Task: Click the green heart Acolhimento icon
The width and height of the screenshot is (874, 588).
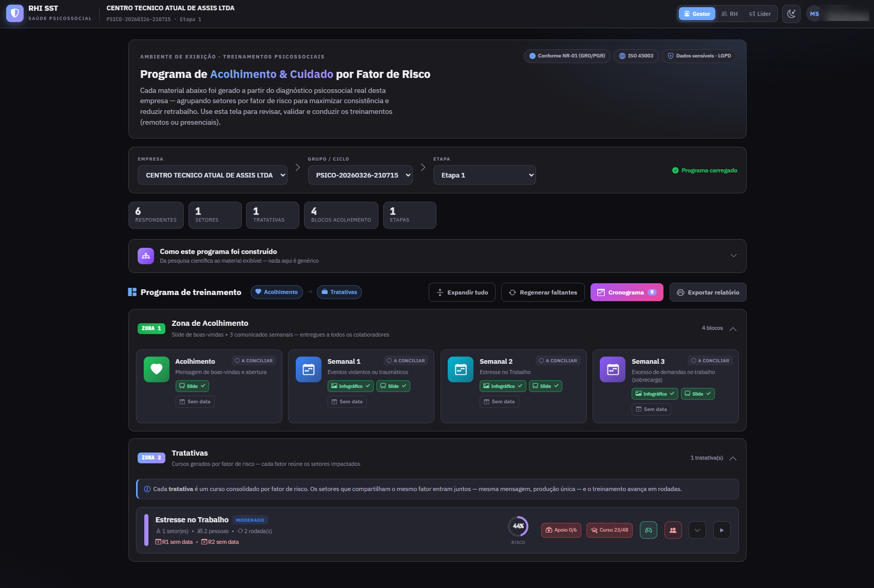Action: point(157,369)
